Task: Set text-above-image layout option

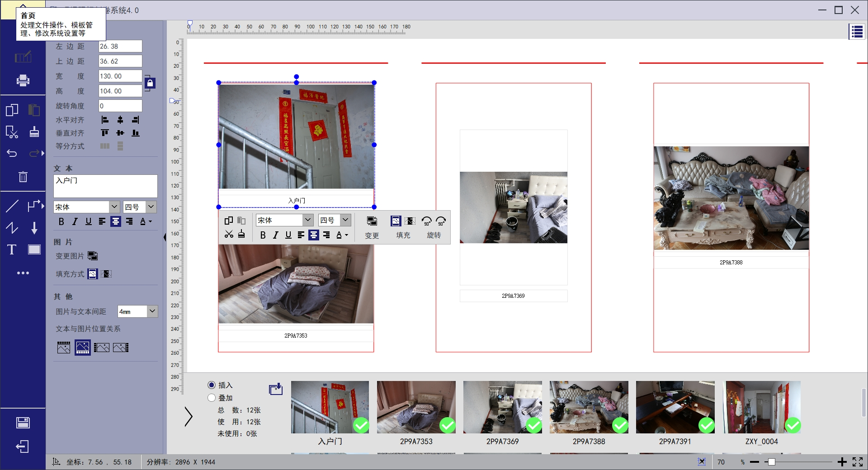Action: pos(64,348)
